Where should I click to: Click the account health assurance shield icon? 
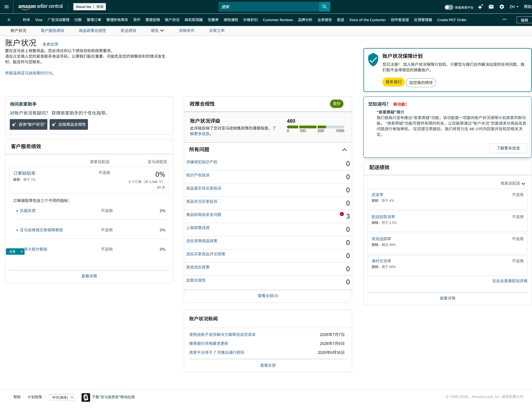pos(373,59)
